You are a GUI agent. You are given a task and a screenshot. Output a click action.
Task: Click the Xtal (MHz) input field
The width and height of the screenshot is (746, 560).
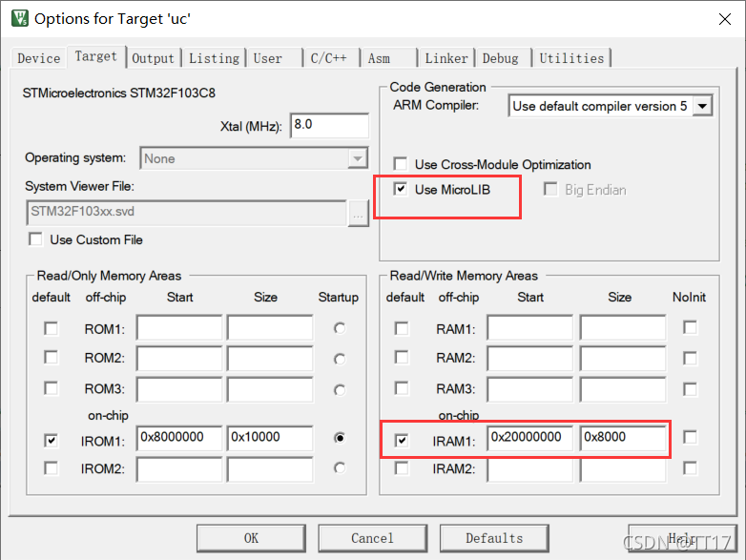(329, 126)
